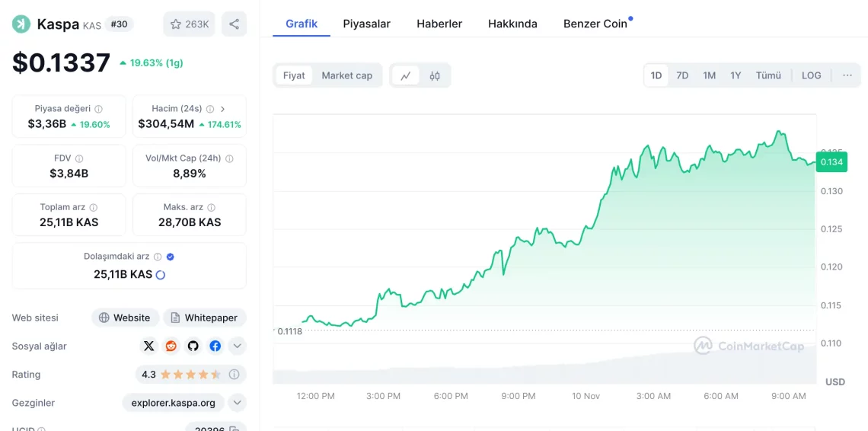Image resolution: width=868 pixels, height=431 pixels.
Task: Click the 19.63% (1g) change text
Action: point(151,63)
